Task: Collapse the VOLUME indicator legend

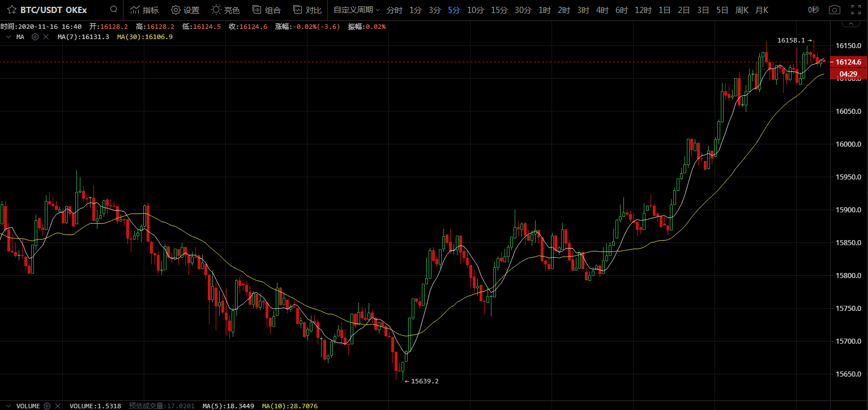Action: pyautogui.click(x=8, y=406)
